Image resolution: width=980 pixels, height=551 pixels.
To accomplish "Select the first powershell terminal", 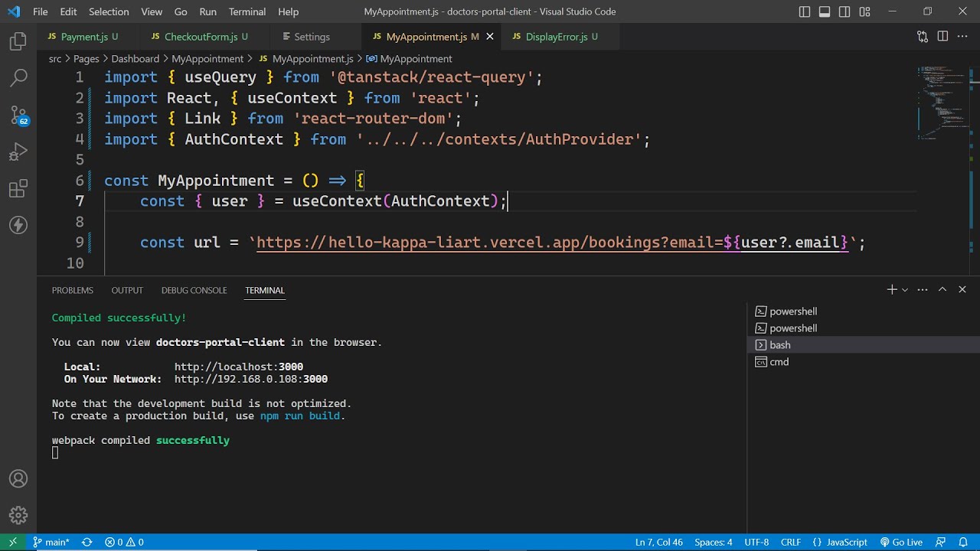I will click(864, 311).
